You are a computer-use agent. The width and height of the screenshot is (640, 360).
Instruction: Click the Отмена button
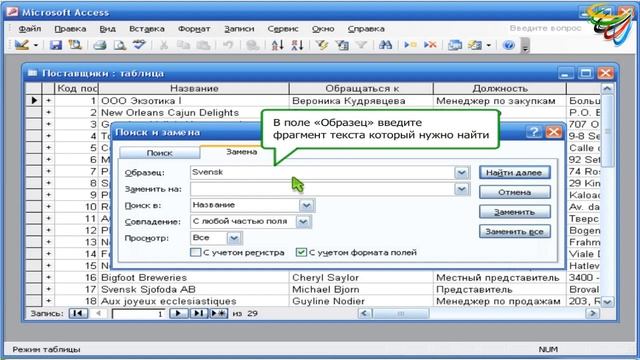[514, 192]
